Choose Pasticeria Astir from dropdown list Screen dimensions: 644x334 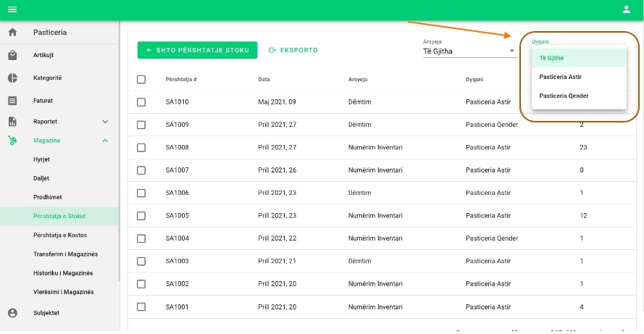tap(561, 77)
